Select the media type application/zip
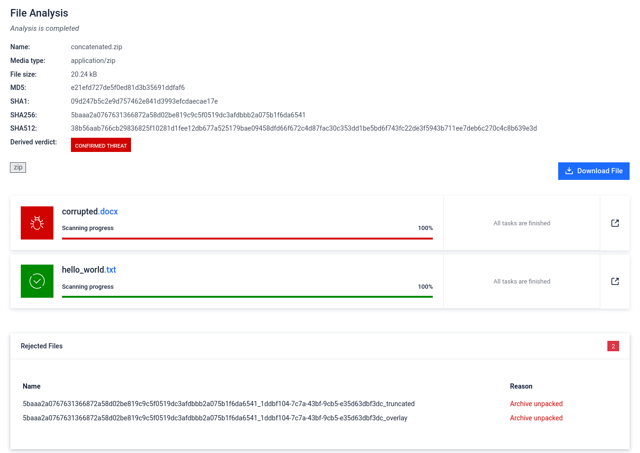The width and height of the screenshot is (640, 453). [x=93, y=60]
